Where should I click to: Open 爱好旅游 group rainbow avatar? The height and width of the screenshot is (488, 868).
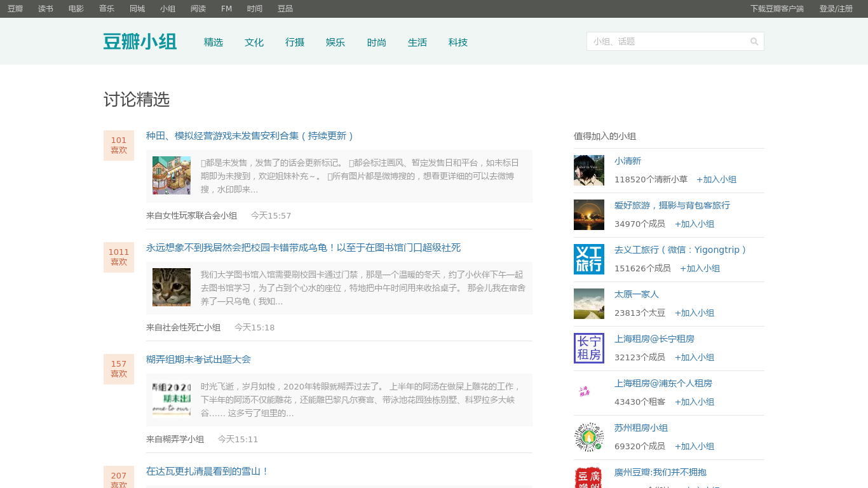(589, 215)
